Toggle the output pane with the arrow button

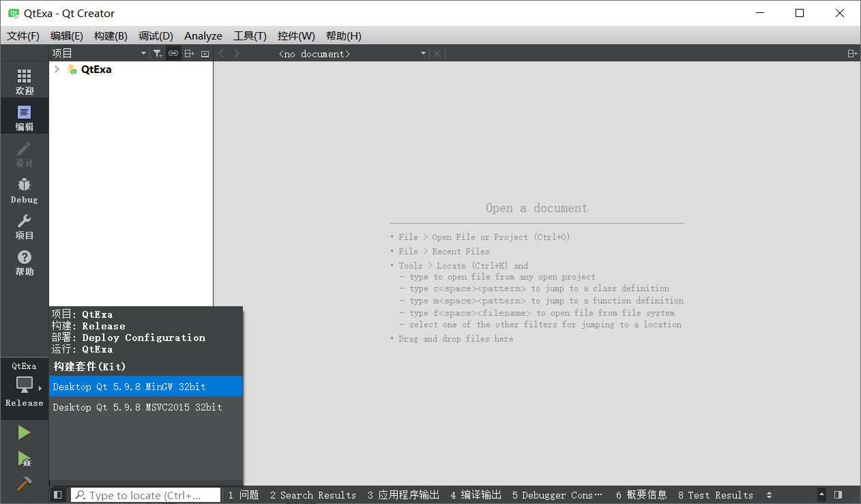click(822, 495)
